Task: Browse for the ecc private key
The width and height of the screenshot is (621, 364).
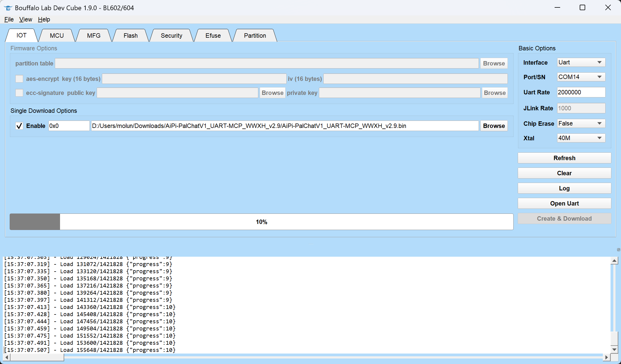Action: pyautogui.click(x=495, y=93)
